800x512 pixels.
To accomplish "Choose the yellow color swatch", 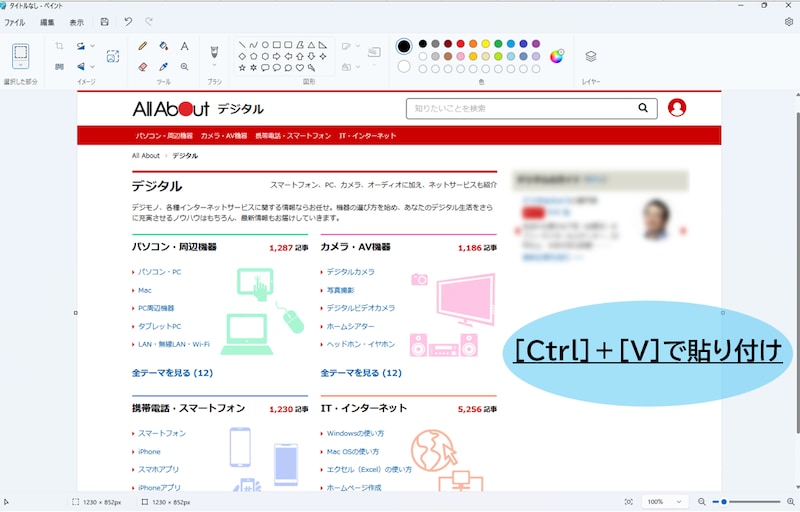I will point(486,44).
